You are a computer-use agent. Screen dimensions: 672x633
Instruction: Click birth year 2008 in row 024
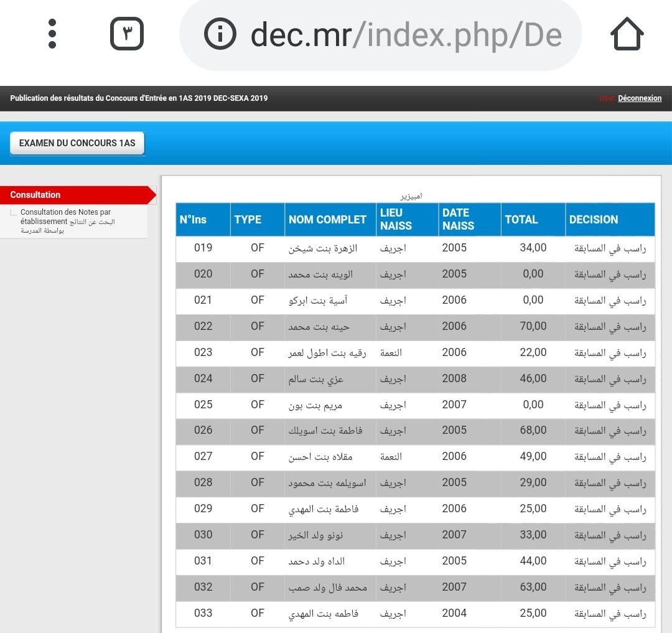454,378
